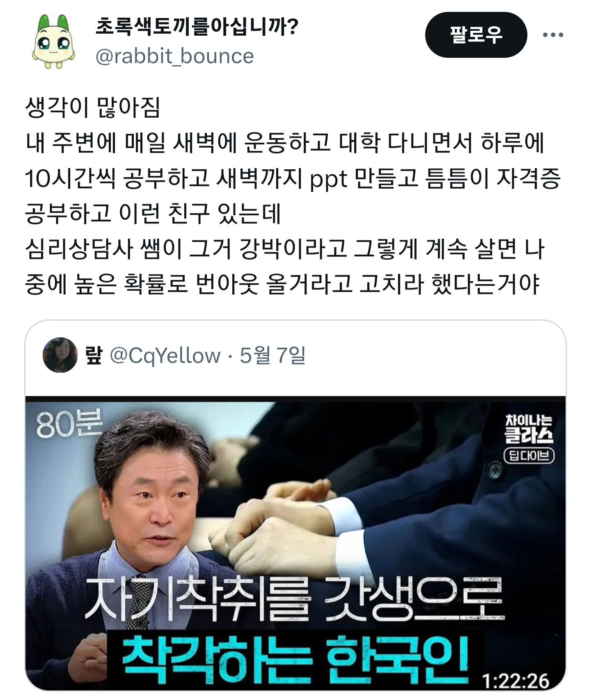Click the 80분 label on the video
Image resolution: width=591 pixels, height=700 pixels.
[x=69, y=424]
